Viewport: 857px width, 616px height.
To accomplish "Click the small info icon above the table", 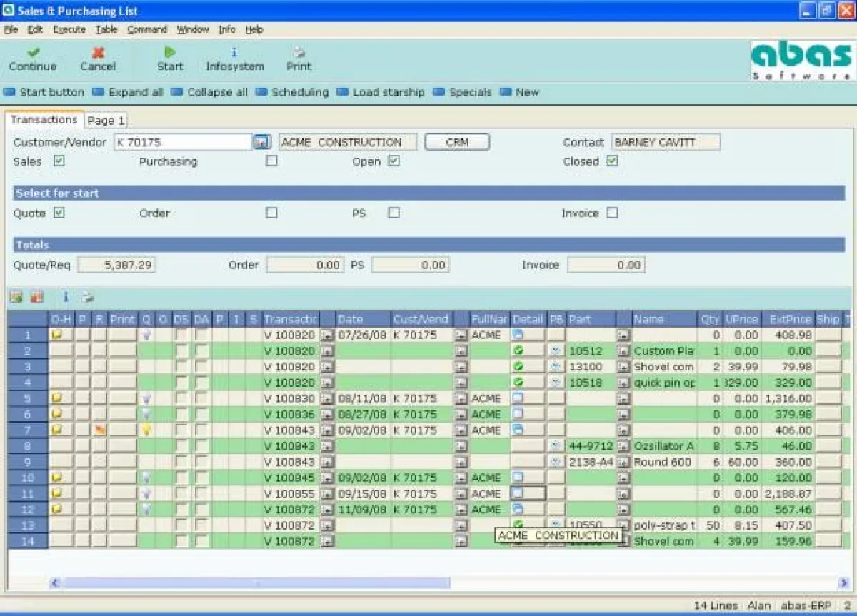I will tap(66, 296).
